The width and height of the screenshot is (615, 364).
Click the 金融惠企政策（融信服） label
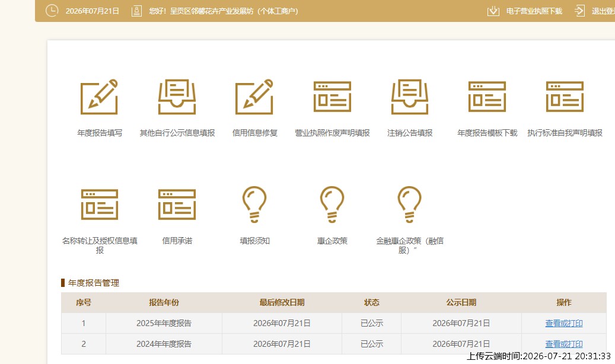point(410,245)
